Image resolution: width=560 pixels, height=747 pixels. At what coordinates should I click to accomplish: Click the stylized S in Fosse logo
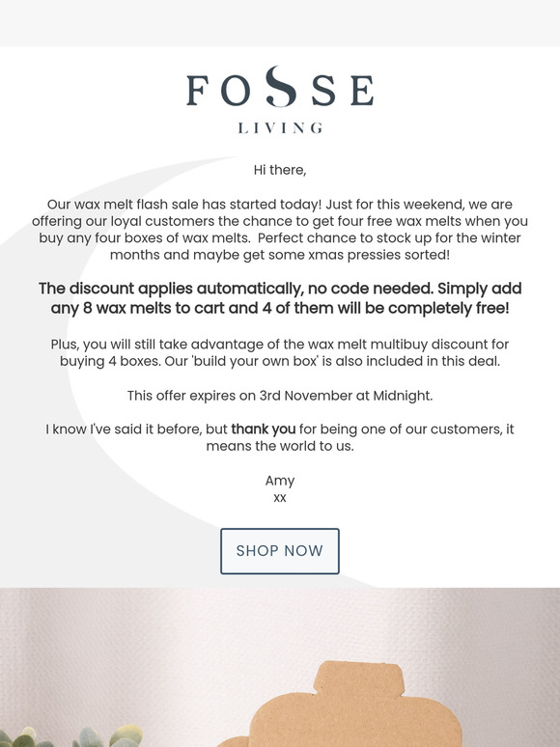pyautogui.click(x=281, y=86)
